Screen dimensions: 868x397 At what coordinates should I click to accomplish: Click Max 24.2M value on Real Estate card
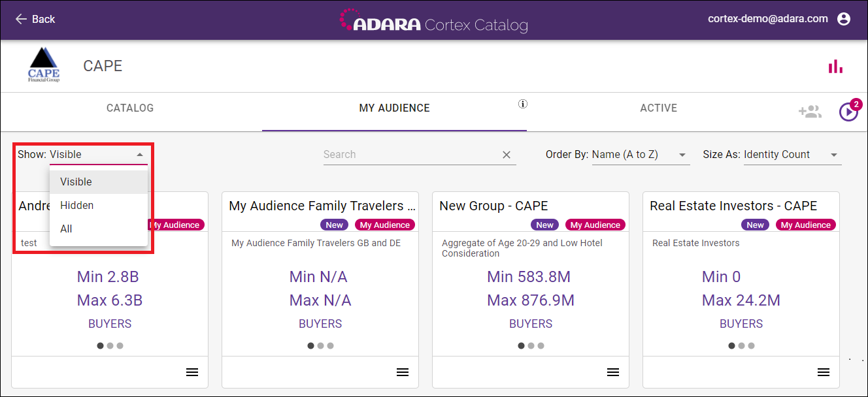(741, 300)
